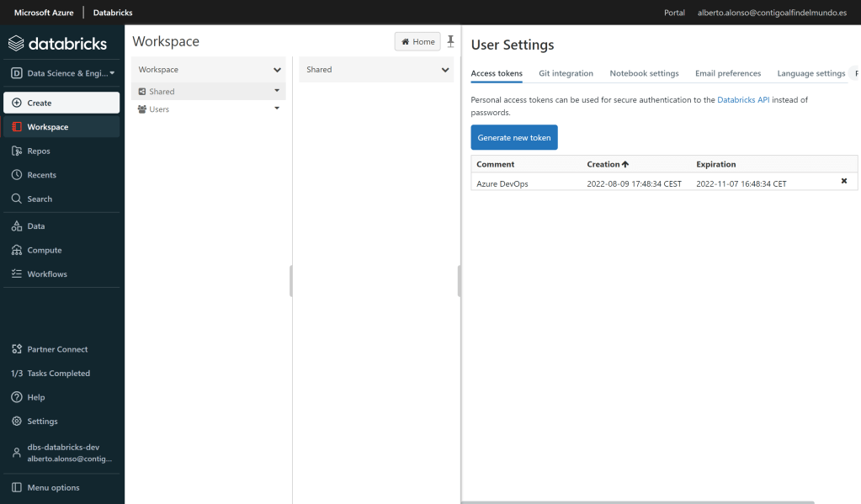The image size is (861, 504).
Task: Open Repos from the sidebar
Action: point(39,151)
